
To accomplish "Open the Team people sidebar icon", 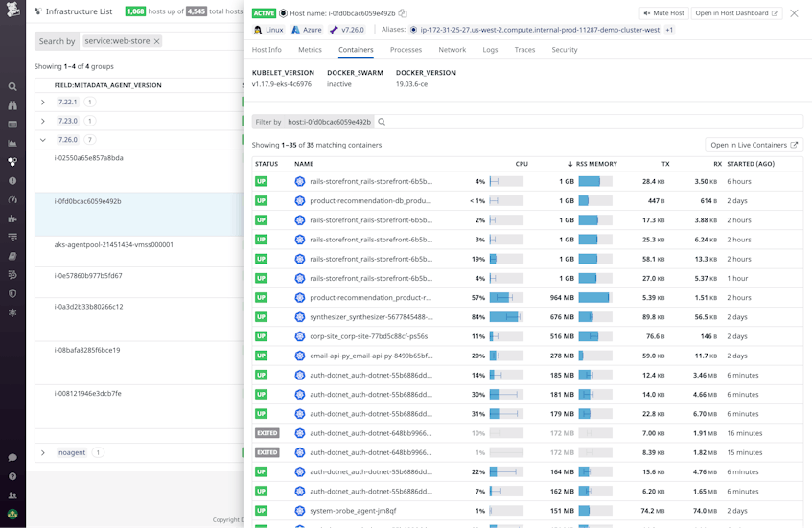I will [x=12, y=495].
